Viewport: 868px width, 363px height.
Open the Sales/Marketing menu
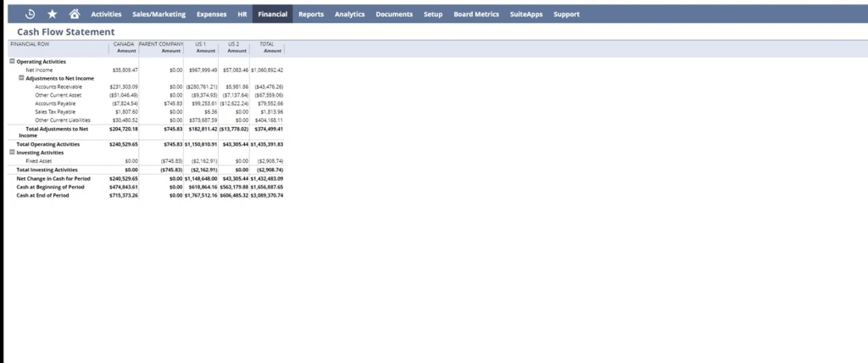(159, 14)
